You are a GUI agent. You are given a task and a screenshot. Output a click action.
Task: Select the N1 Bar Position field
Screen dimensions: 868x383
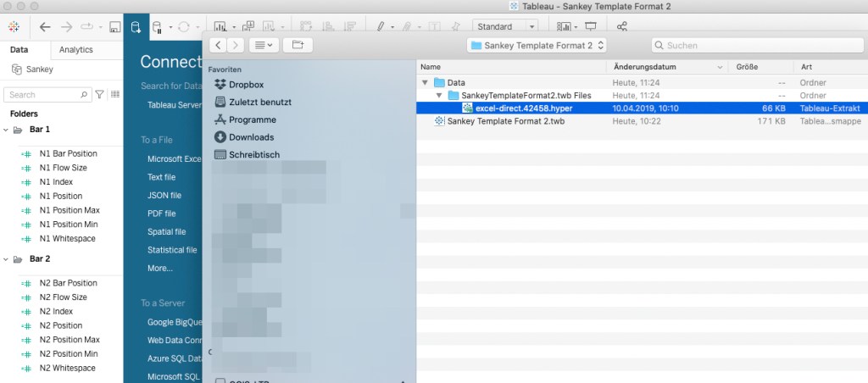pyautogui.click(x=68, y=154)
